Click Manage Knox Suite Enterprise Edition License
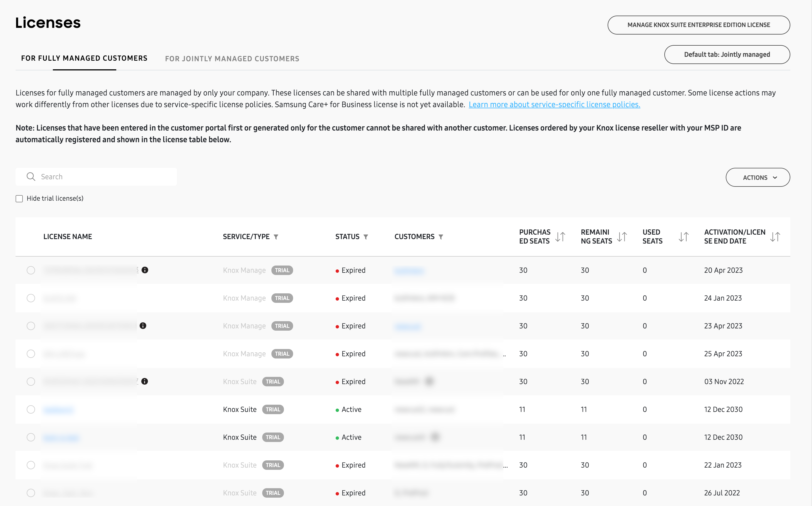812x506 pixels. click(699, 25)
